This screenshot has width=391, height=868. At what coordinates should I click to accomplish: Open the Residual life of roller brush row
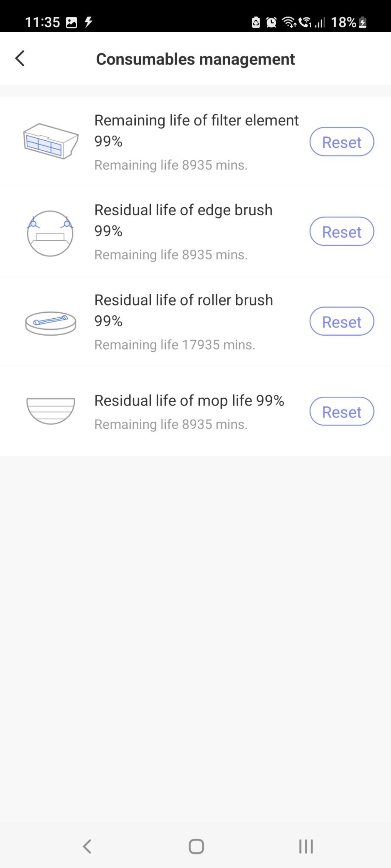tap(195, 321)
